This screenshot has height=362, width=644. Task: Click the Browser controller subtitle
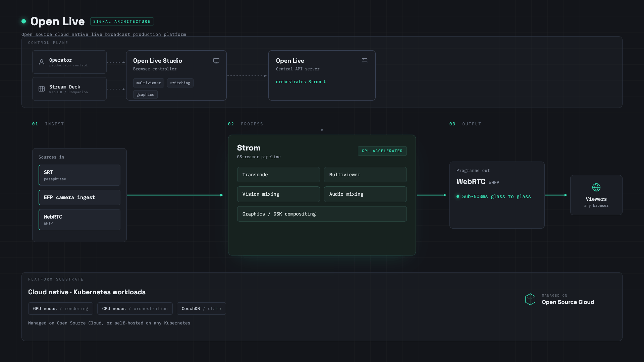(x=155, y=69)
